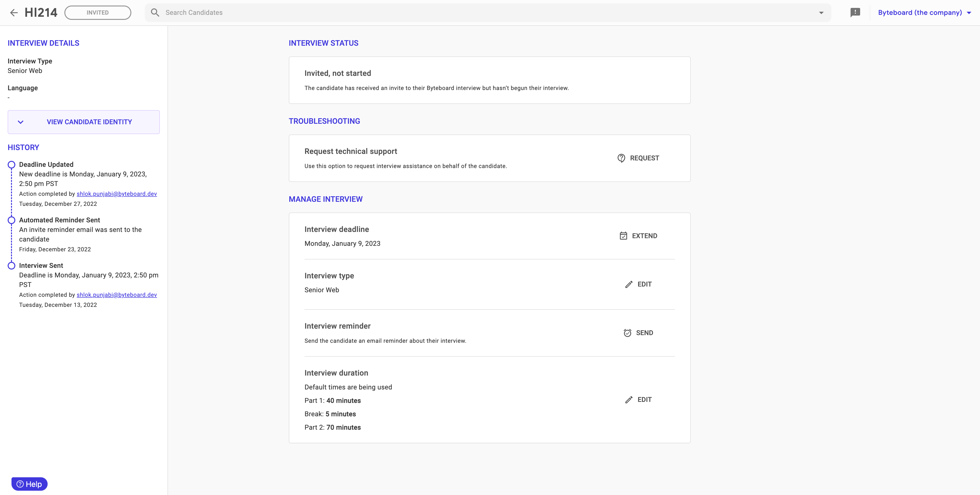
Task: Select Automated Reminder Sent timeline marker
Action: [11, 220]
